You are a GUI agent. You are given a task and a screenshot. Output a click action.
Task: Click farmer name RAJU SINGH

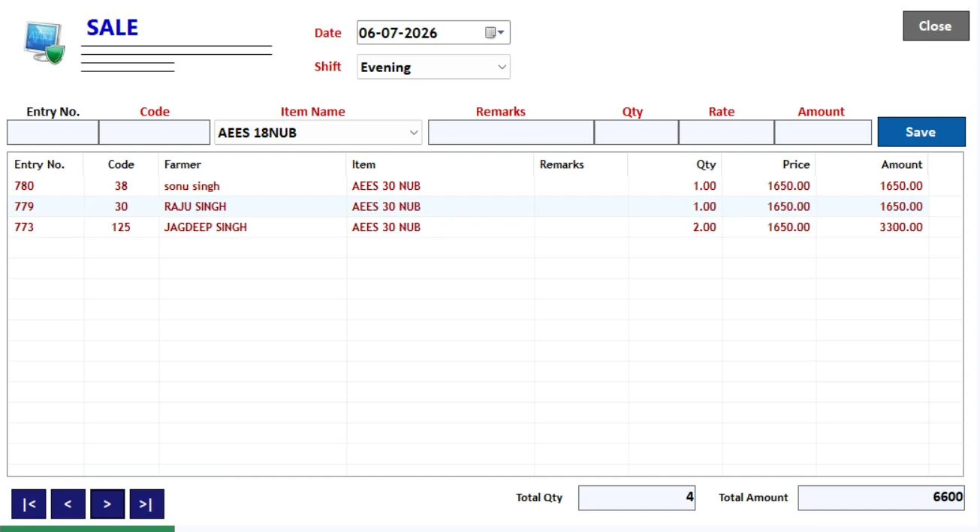click(x=195, y=206)
